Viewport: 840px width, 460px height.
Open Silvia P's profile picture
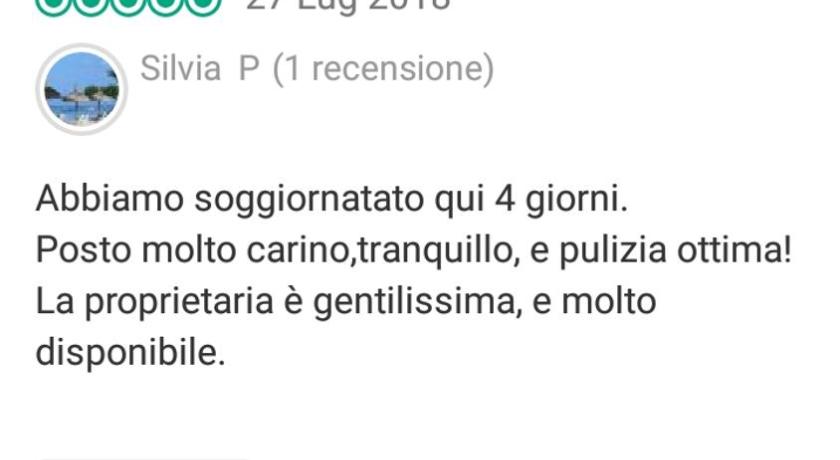click(x=81, y=89)
